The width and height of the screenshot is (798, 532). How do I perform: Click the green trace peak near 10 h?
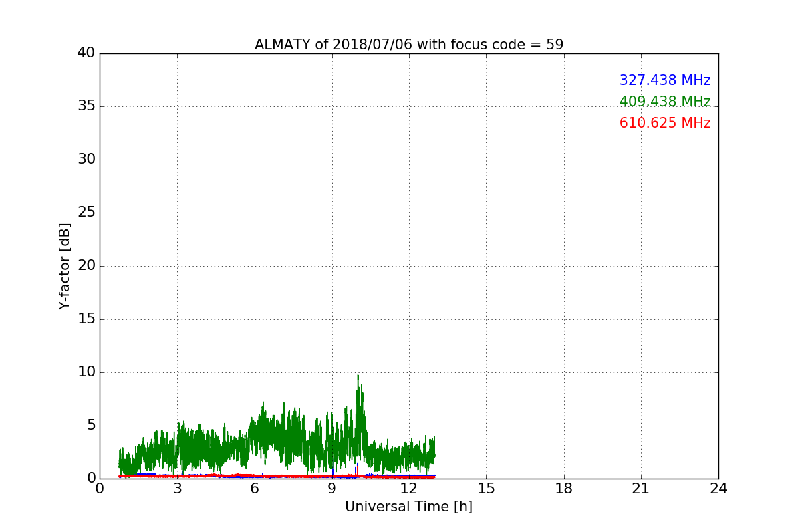[358, 376]
